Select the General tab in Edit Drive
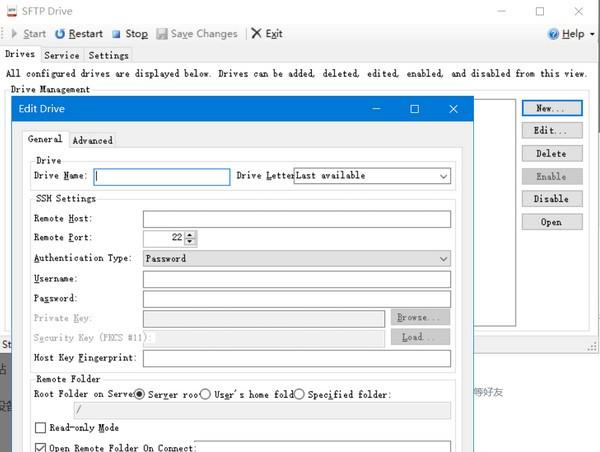 pyautogui.click(x=45, y=139)
